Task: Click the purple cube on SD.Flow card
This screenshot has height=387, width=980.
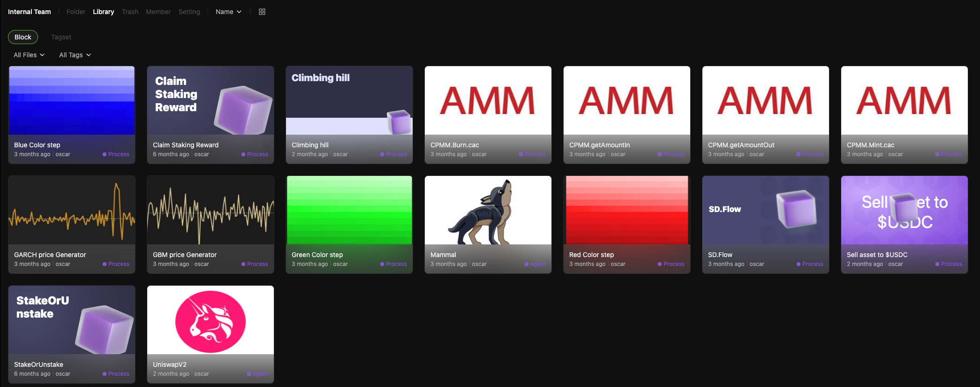Action: click(x=796, y=208)
